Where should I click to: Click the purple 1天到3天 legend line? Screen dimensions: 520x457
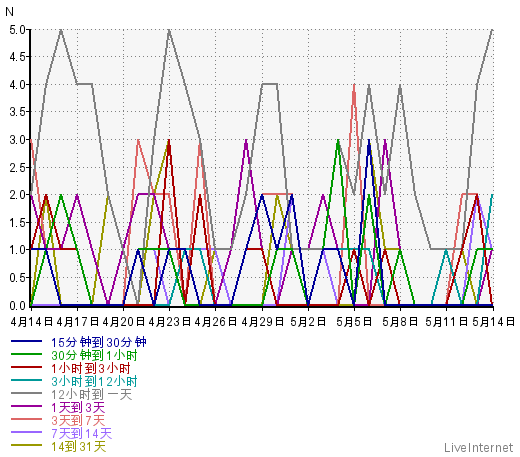26,406
